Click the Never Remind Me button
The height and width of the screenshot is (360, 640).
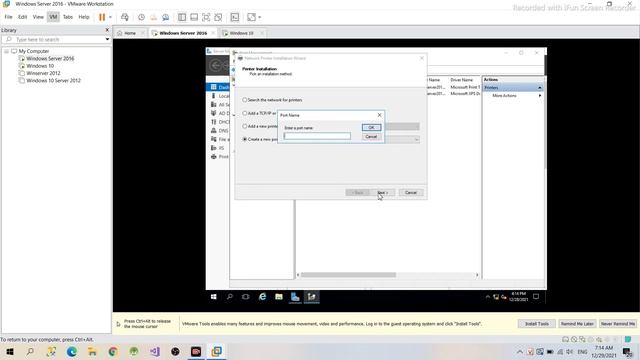(x=618, y=324)
